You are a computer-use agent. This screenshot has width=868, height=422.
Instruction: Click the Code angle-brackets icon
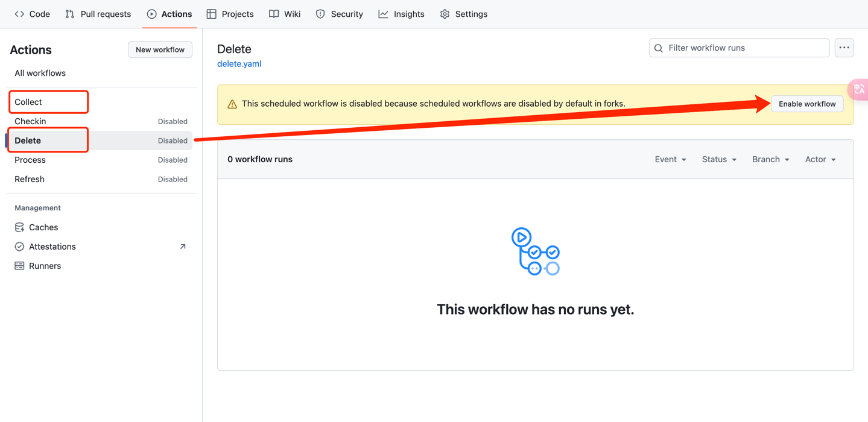pos(19,14)
